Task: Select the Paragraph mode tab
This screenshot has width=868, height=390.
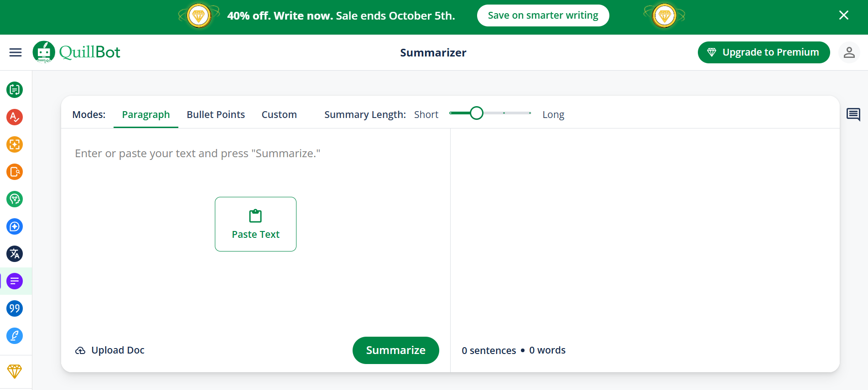Action: pos(146,114)
